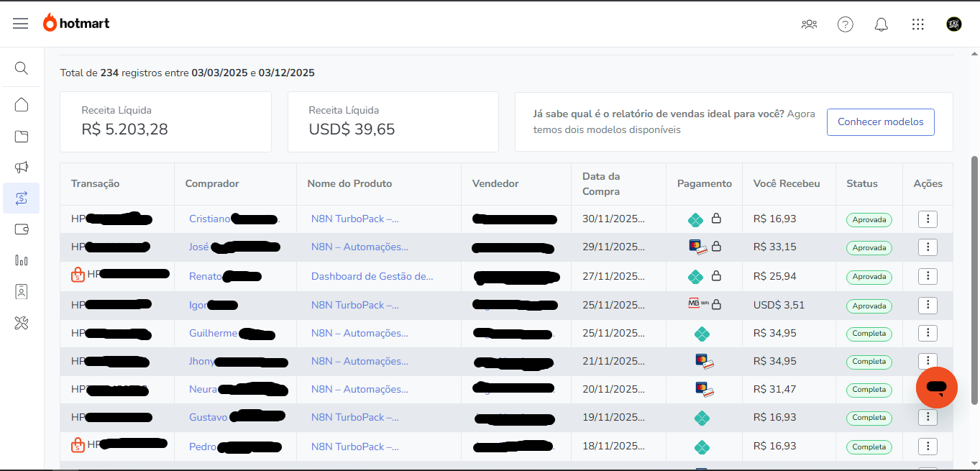Click the Comprador column header
The width and height of the screenshot is (980, 471).
[212, 183]
